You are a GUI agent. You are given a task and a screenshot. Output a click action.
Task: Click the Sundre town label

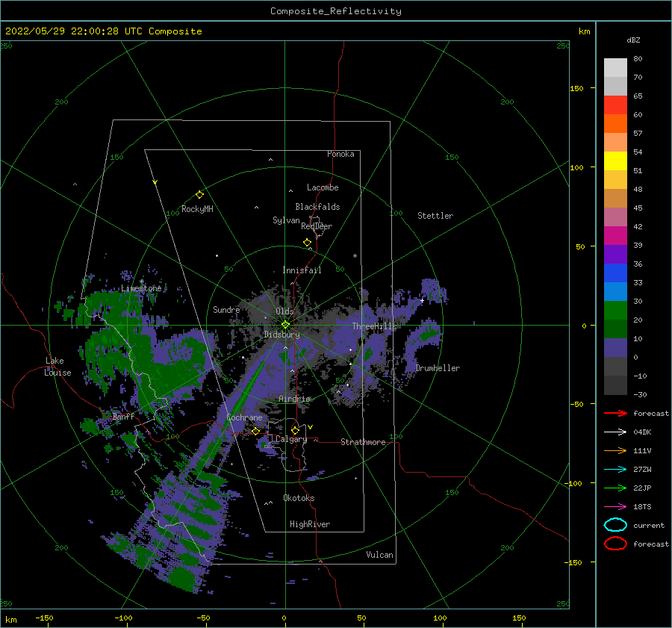point(226,309)
